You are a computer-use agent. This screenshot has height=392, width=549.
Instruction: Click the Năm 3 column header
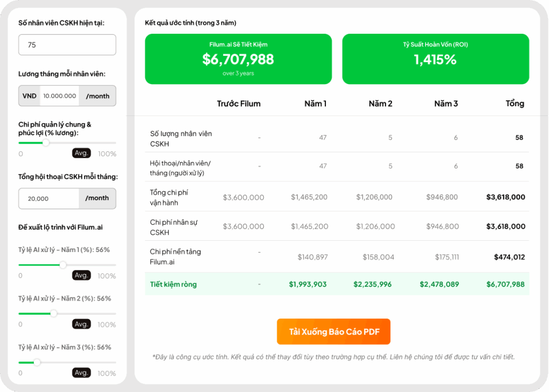446,103
